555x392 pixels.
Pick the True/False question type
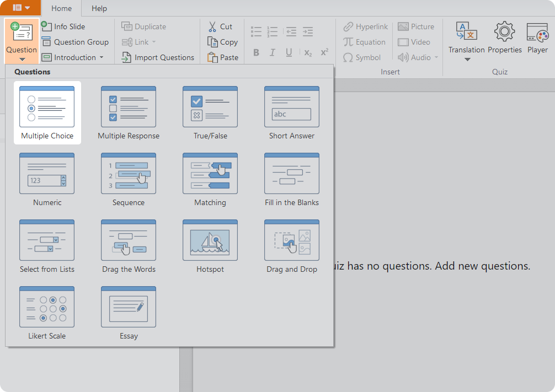210,108
